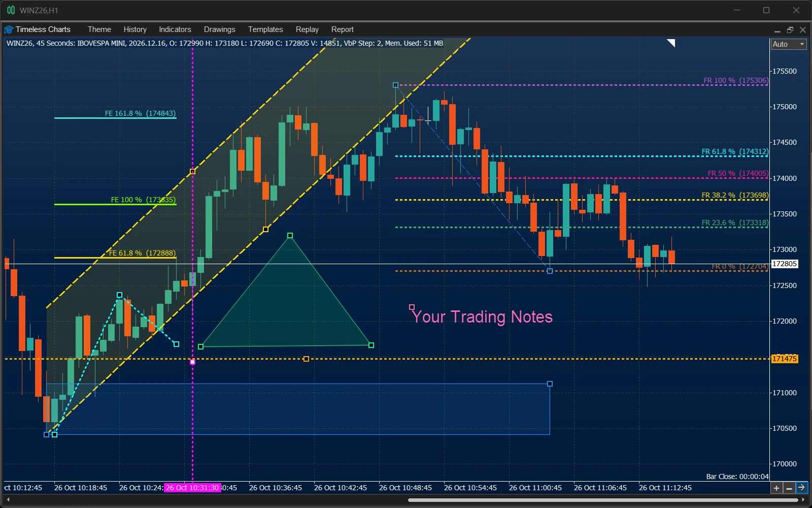This screenshot has height=508, width=812.
Task: Click the horizontal scrollbar thumb
Action: coord(602,500)
